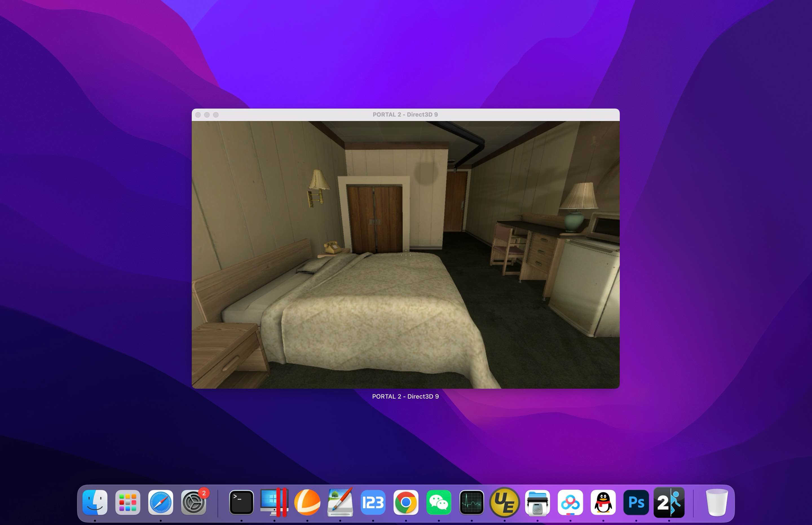Open Parallels Desktop in the Dock
This screenshot has width=812, height=525.
click(x=274, y=502)
